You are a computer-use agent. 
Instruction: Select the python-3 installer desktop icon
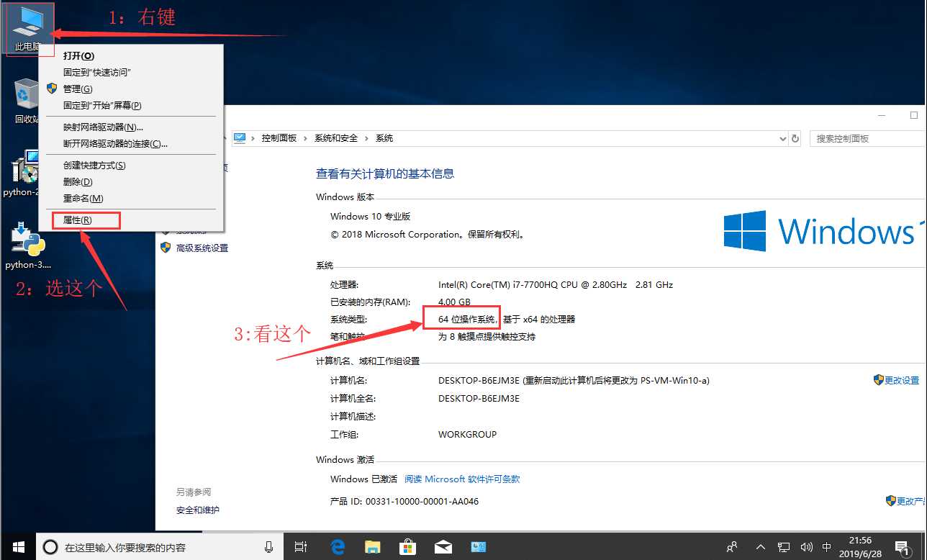tap(27, 246)
